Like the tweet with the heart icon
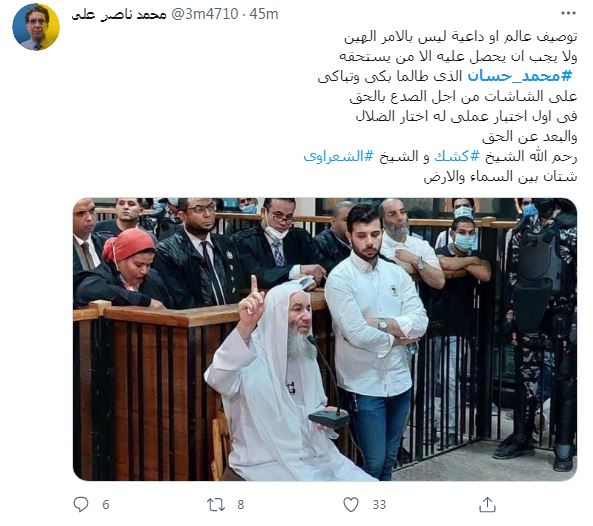The width and height of the screenshot is (593, 526). tap(351, 504)
